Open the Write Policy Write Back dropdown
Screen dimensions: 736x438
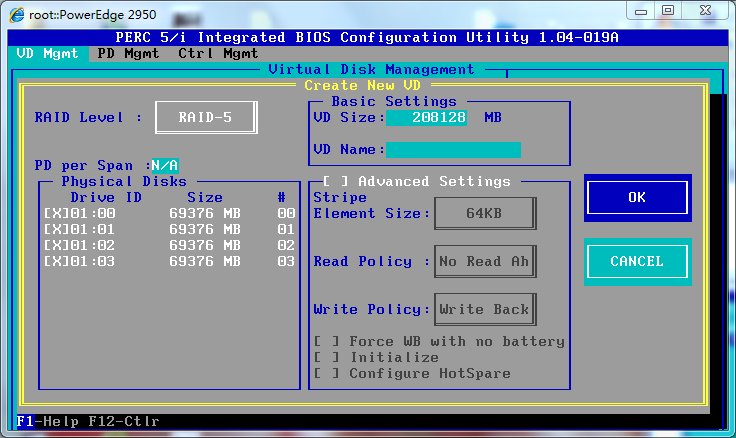click(485, 309)
